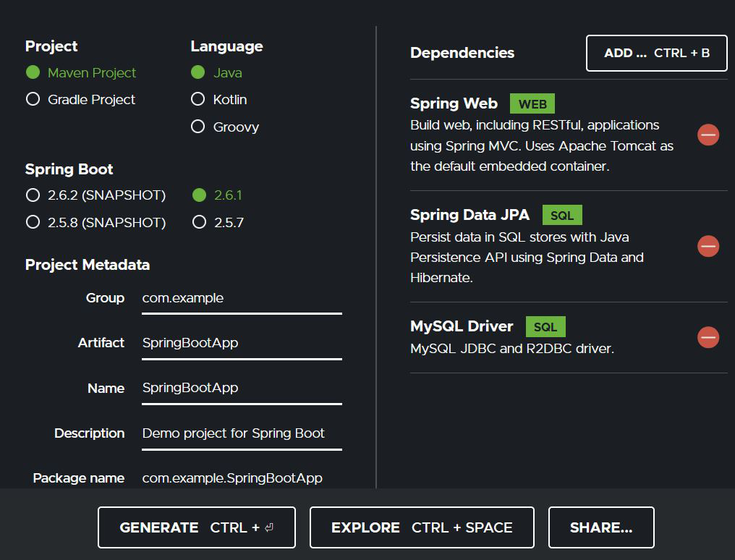Screen dimensions: 735x560
Task: Click the Project Metadata heading
Action: pos(88,265)
